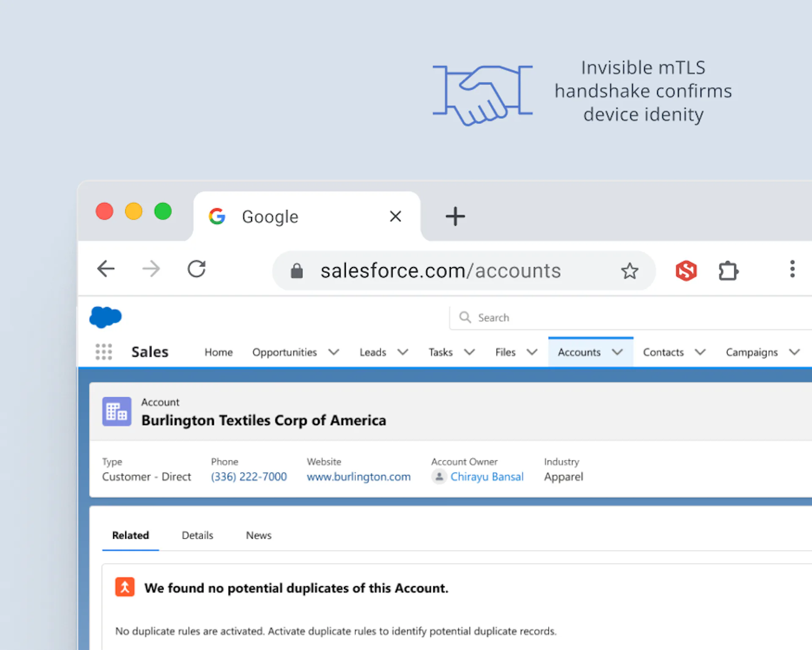Click the Sales app name
Viewport: 812px width, 650px height.
150,352
